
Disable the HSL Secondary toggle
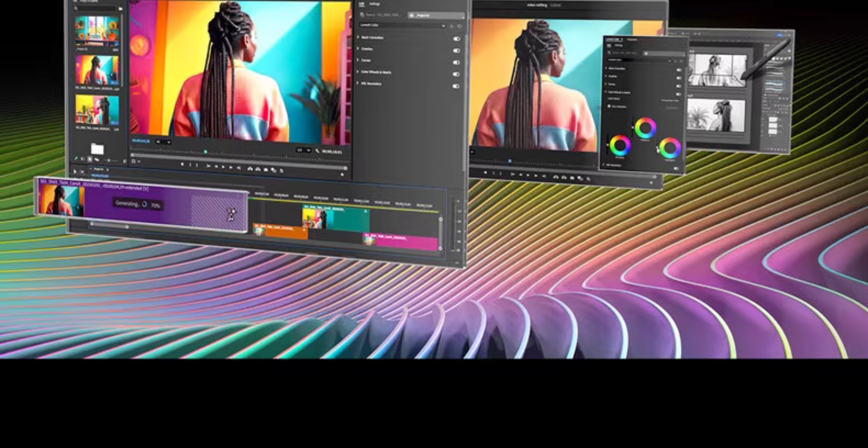point(456,86)
